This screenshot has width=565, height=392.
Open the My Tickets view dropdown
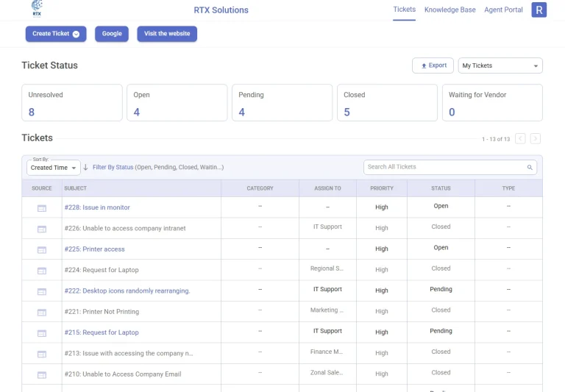500,65
